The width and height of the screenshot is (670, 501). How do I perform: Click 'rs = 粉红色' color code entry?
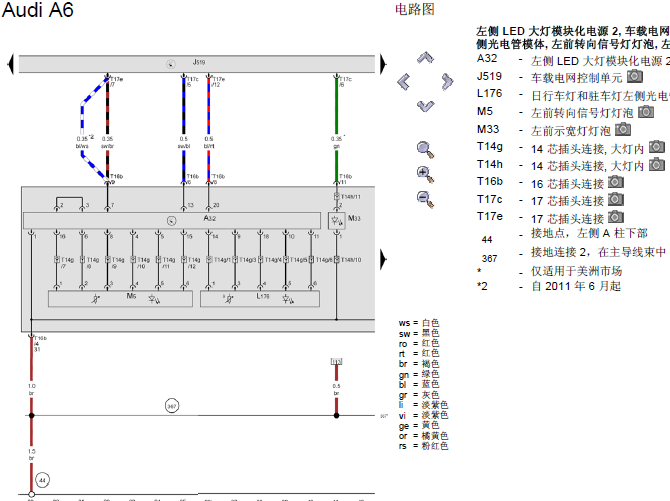click(423, 446)
